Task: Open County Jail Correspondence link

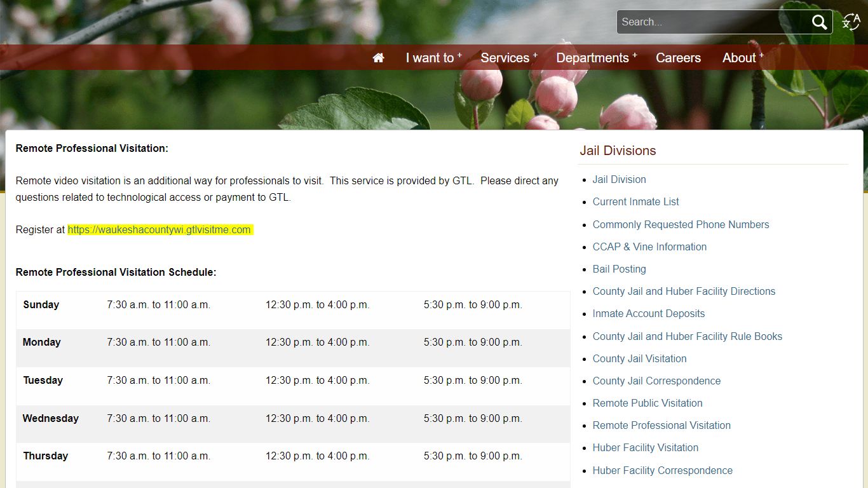Action: [x=656, y=381]
